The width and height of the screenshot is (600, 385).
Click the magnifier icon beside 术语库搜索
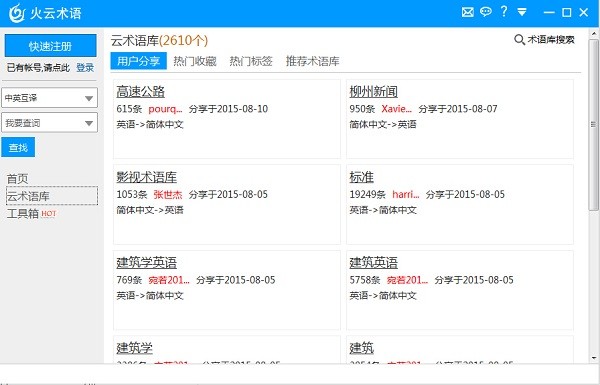pyautogui.click(x=519, y=39)
